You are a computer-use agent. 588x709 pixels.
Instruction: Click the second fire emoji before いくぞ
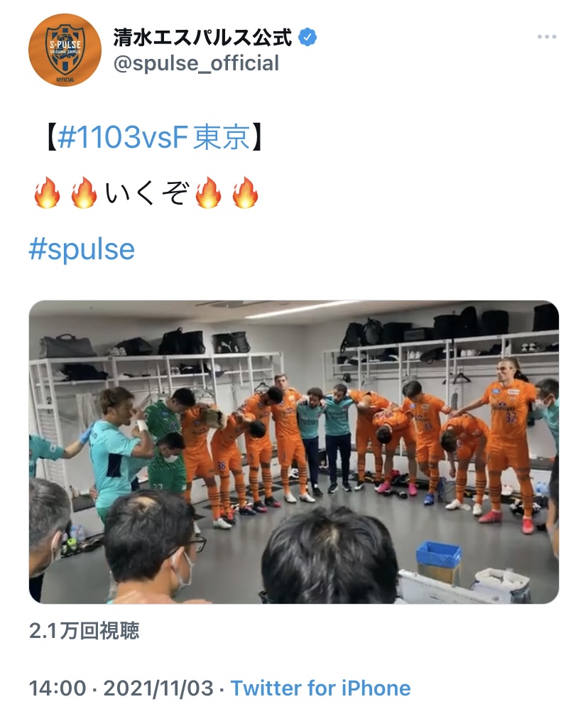[x=84, y=193]
